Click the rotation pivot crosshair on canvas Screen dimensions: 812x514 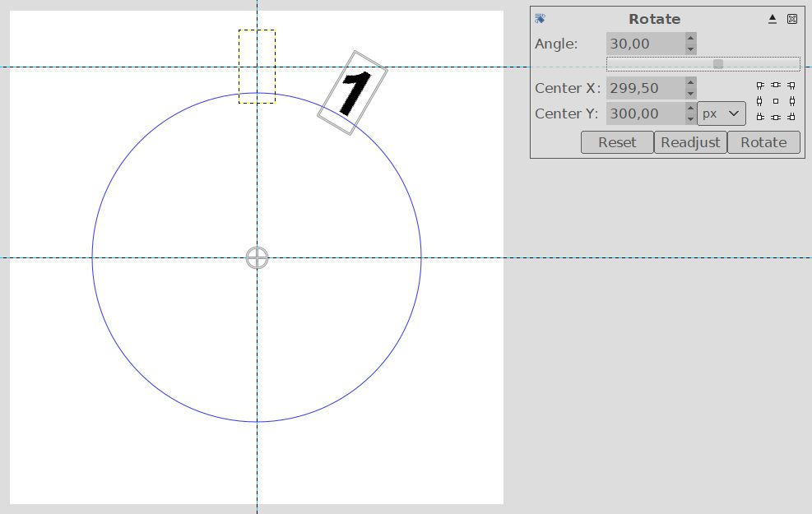[258, 257]
